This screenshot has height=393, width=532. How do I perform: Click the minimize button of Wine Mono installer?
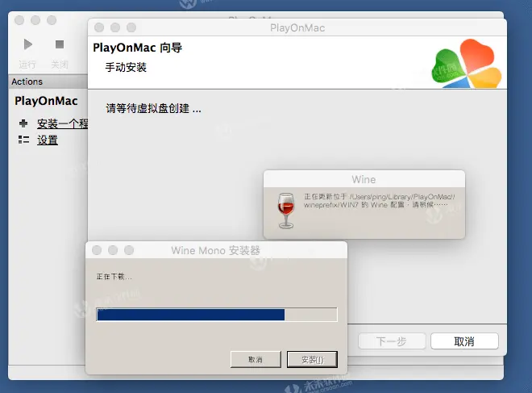coord(113,250)
